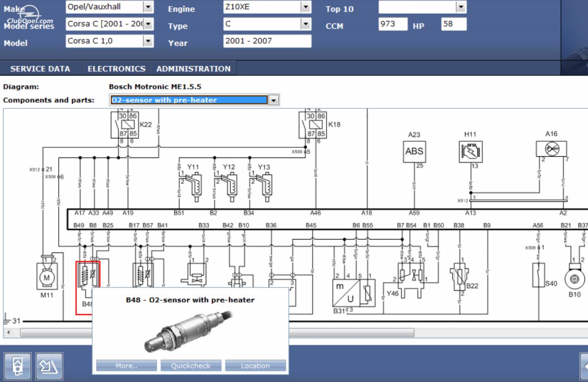
Task: Select the K22 relay symbol in the diagram
Action: tap(124, 125)
